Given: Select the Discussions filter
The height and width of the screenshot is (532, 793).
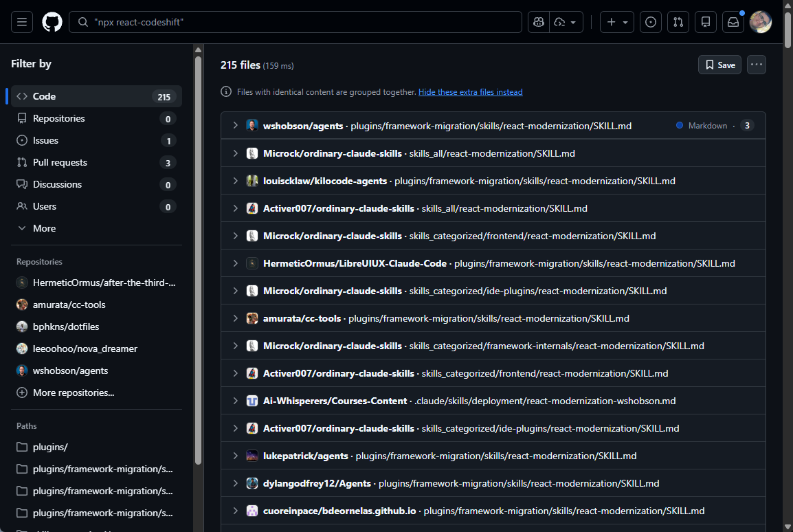Looking at the screenshot, I should click(96, 184).
